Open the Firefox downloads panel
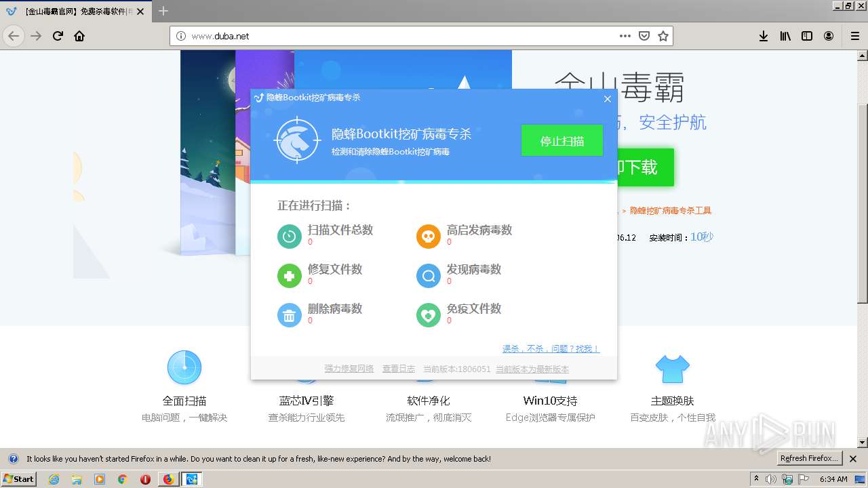Image resolution: width=868 pixels, height=488 pixels. pyautogui.click(x=764, y=36)
